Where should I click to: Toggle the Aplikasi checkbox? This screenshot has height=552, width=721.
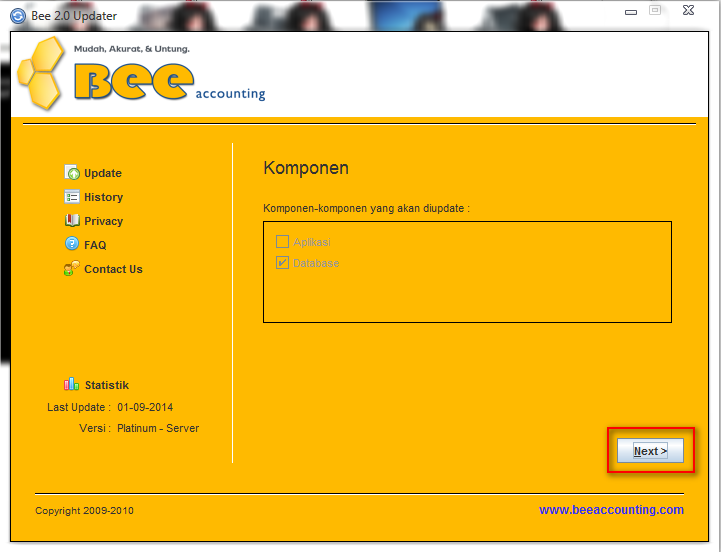pyautogui.click(x=282, y=242)
